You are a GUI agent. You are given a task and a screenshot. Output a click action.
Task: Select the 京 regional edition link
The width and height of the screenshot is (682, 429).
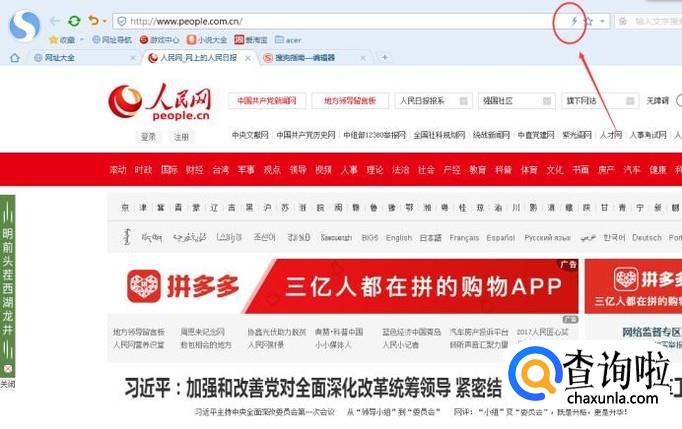pos(125,208)
